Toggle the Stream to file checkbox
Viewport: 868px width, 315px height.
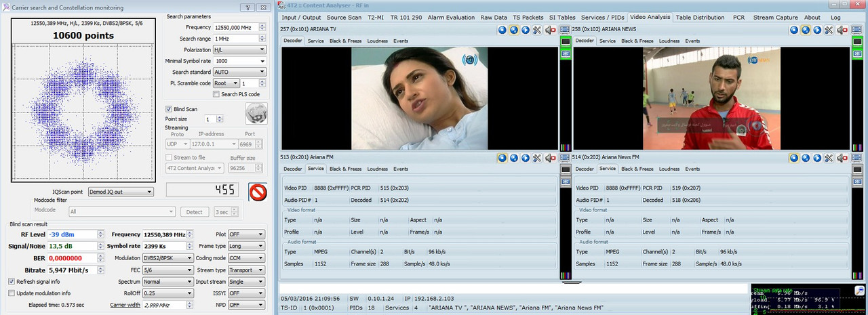tap(169, 158)
